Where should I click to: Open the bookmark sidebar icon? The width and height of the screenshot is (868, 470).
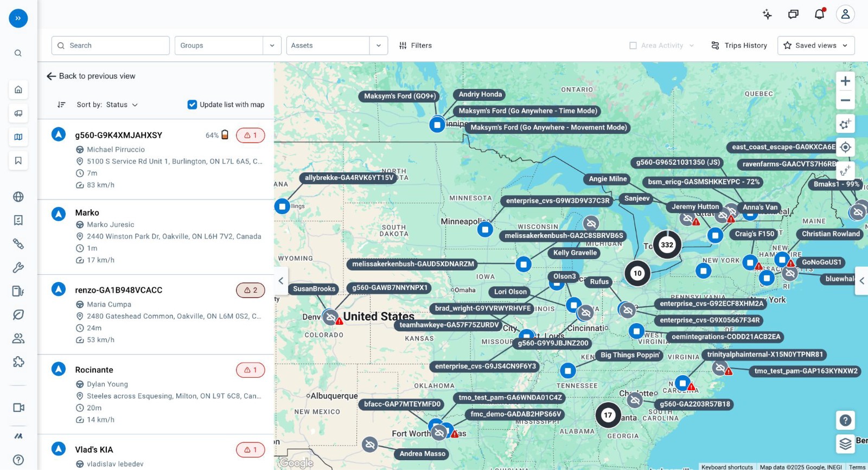tap(18, 160)
